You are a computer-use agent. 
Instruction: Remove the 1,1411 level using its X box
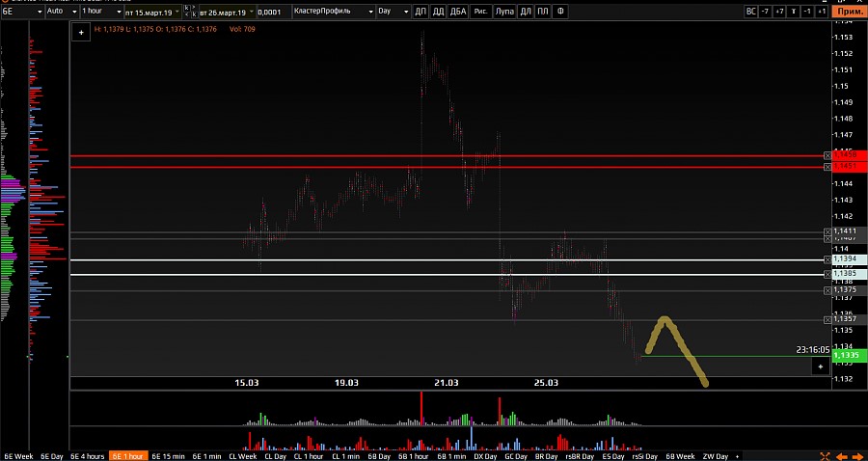pos(827,232)
